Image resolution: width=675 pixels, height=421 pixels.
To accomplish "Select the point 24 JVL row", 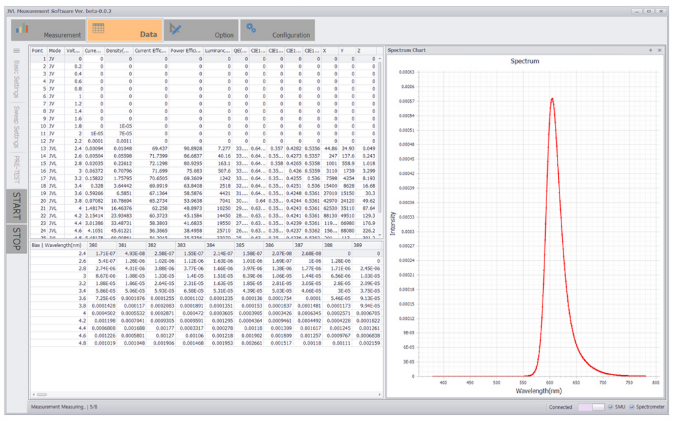I will point(203,231).
